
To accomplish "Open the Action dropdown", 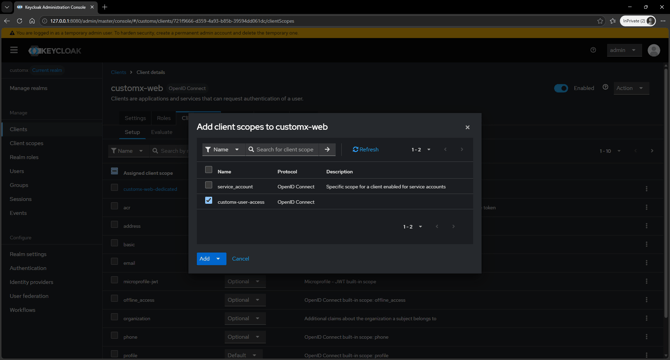I will 631,88.
